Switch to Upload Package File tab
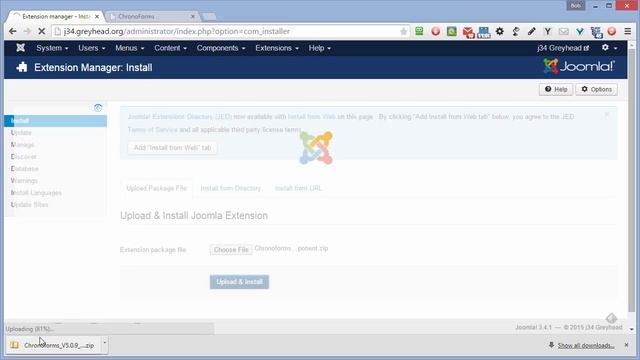Screen dimensions: 640x360 pyautogui.click(x=157, y=188)
